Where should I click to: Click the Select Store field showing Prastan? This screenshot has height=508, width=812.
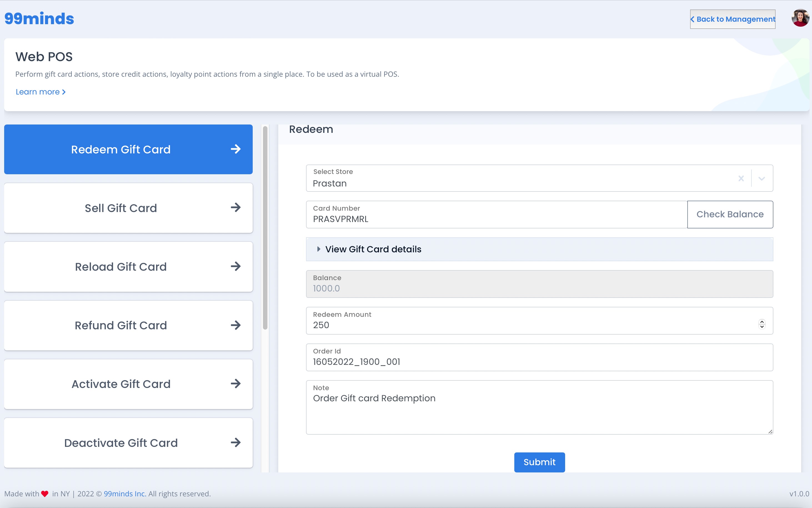539,178
